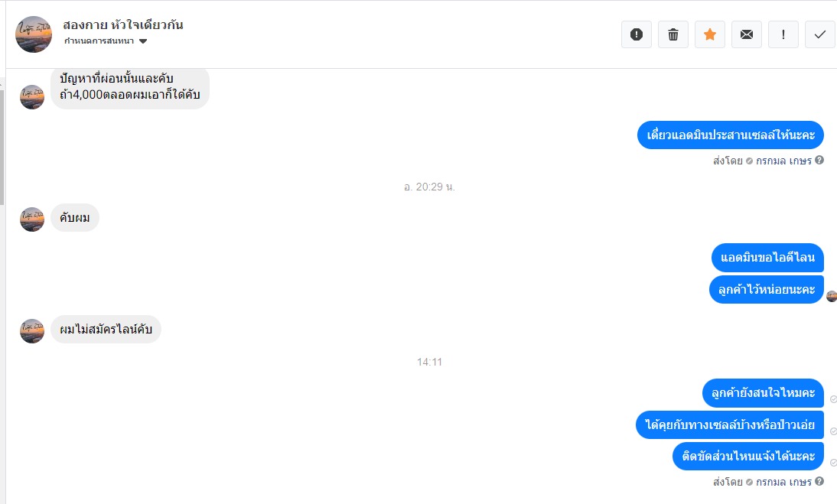Click the help question mark beside the first กรกมล เกษร
The width and height of the screenshot is (837, 504).
coord(819,160)
